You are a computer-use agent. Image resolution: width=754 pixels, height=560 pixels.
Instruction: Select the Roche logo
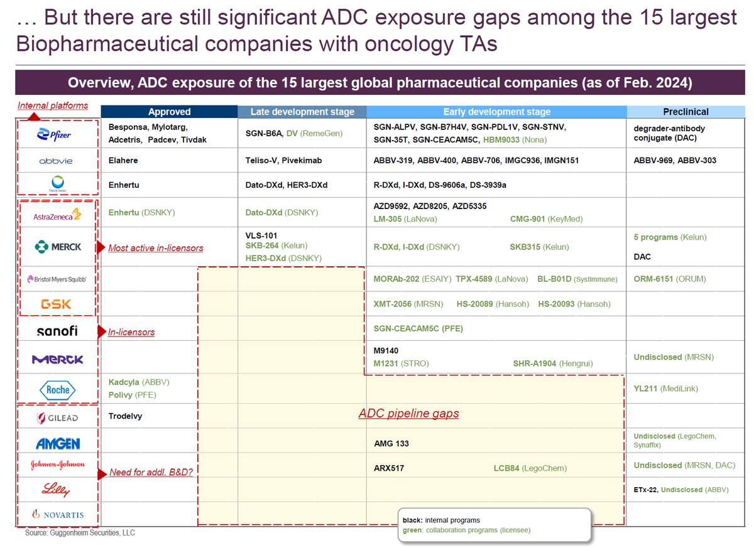point(57,389)
